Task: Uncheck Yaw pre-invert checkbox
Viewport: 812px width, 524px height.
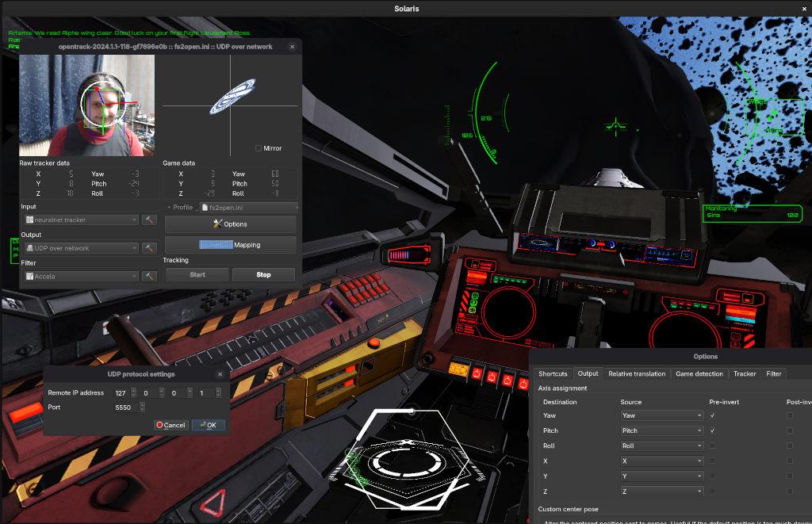Action: (712, 415)
